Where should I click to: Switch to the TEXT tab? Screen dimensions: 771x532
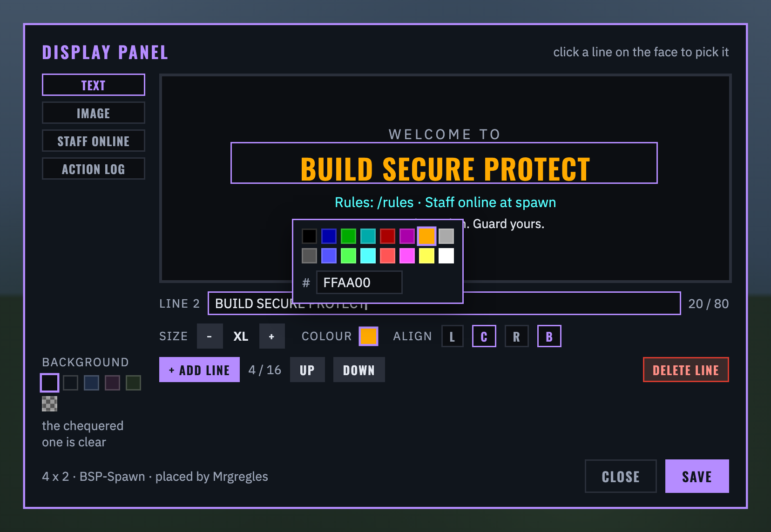(x=94, y=85)
